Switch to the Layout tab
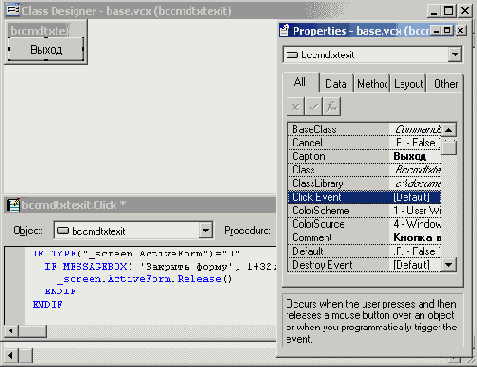The height and width of the screenshot is (367, 477). point(409,83)
